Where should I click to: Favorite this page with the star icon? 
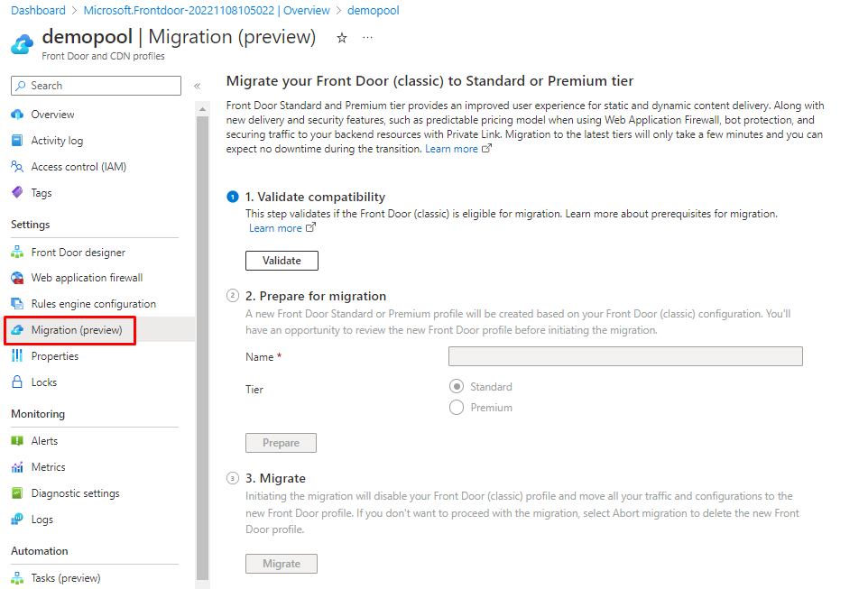coord(342,38)
